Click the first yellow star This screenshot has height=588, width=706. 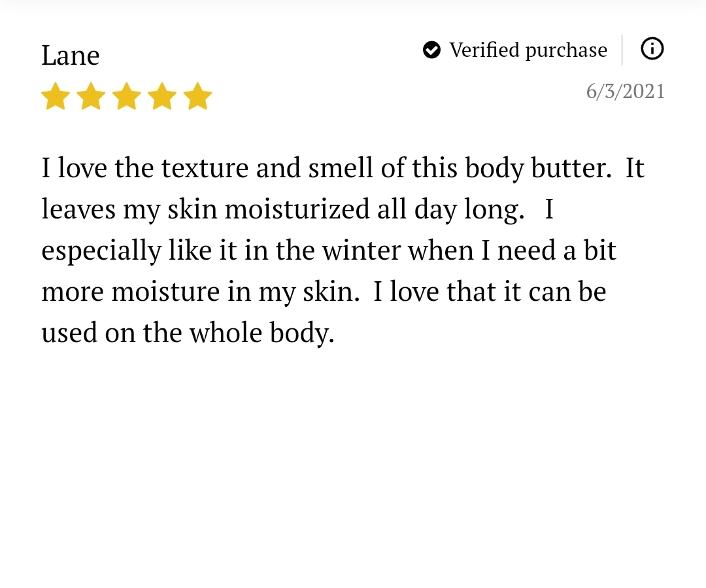click(x=56, y=96)
